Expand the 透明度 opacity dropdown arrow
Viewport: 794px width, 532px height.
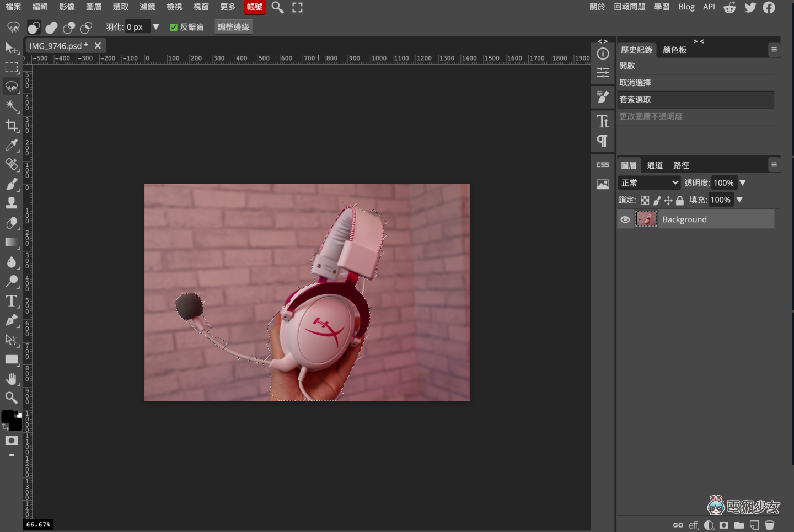coord(743,183)
